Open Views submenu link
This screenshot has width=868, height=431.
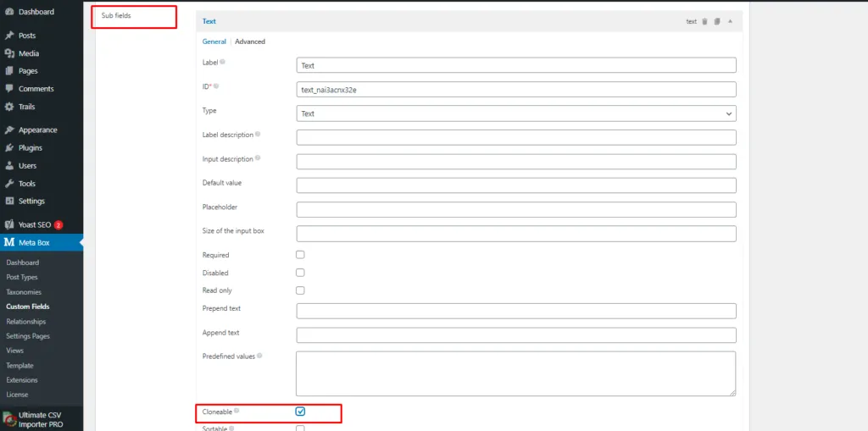15,351
